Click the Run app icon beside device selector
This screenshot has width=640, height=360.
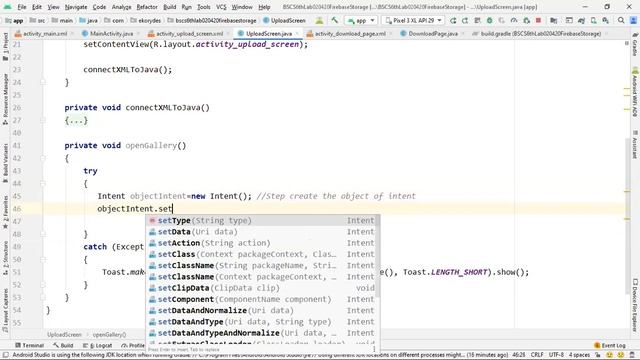tap(453, 20)
